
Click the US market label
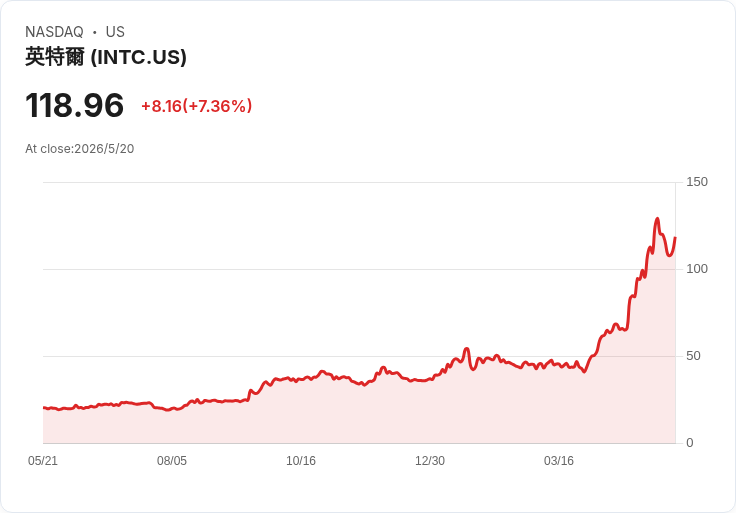(x=115, y=32)
